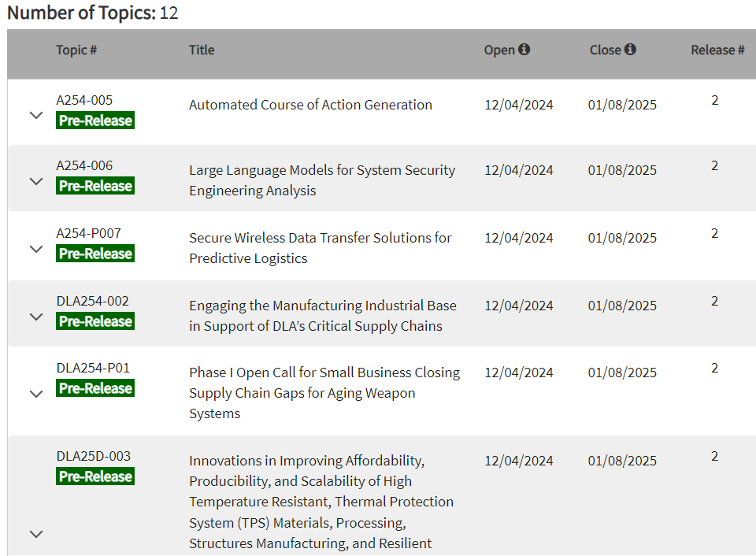Expand topic A254-005 row chevron

[35, 115]
